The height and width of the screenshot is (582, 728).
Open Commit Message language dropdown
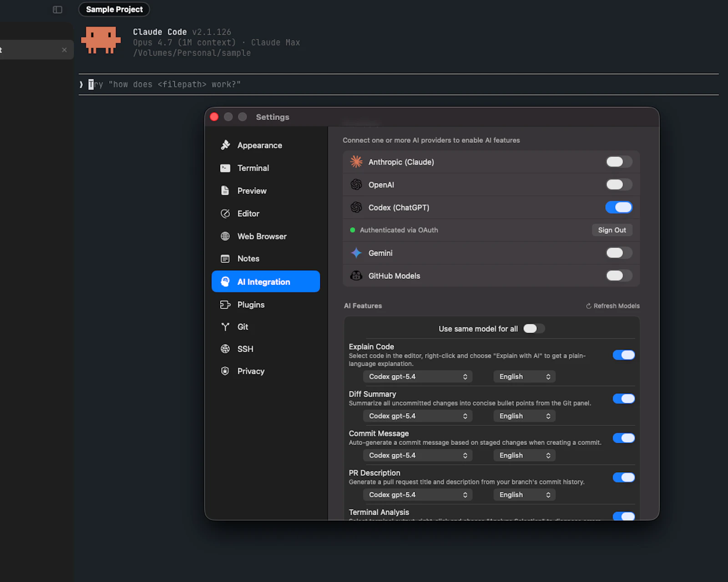pos(525,455)
